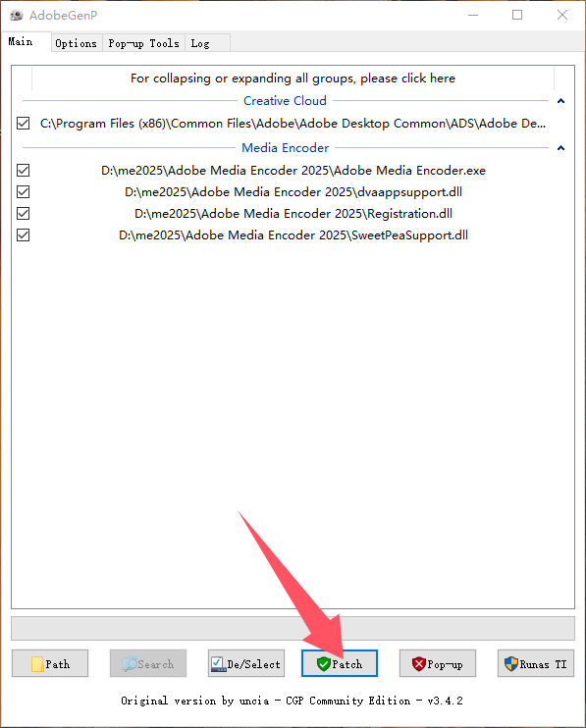Toggle the SweetPeaSupport.dll checkbox
The image size is (586, 728).
(23, 234)
